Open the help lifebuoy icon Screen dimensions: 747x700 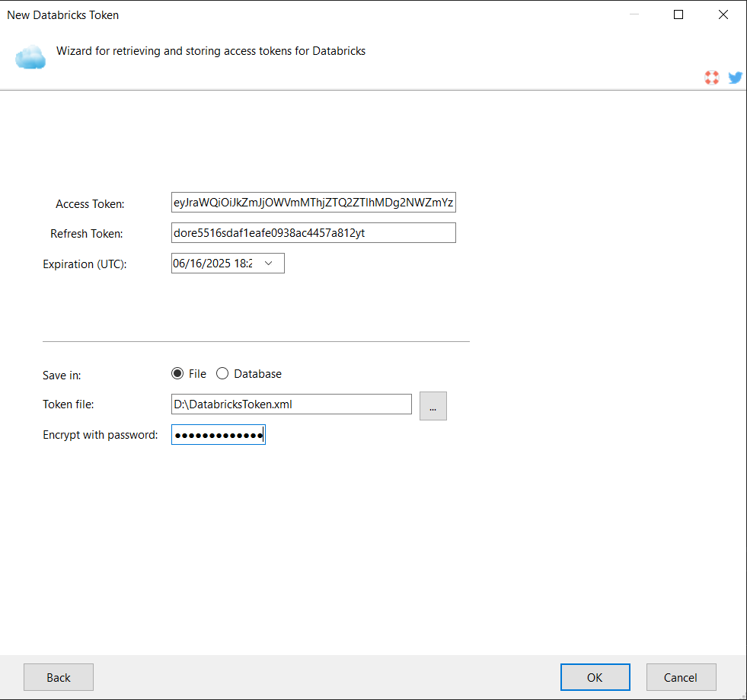coord(712,77)
